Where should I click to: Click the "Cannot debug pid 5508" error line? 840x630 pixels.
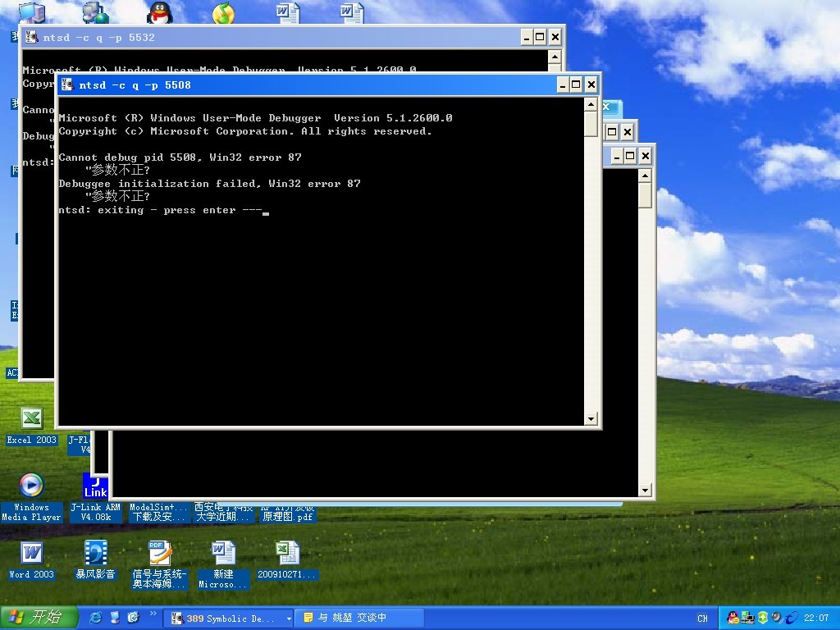pos(180,157)
